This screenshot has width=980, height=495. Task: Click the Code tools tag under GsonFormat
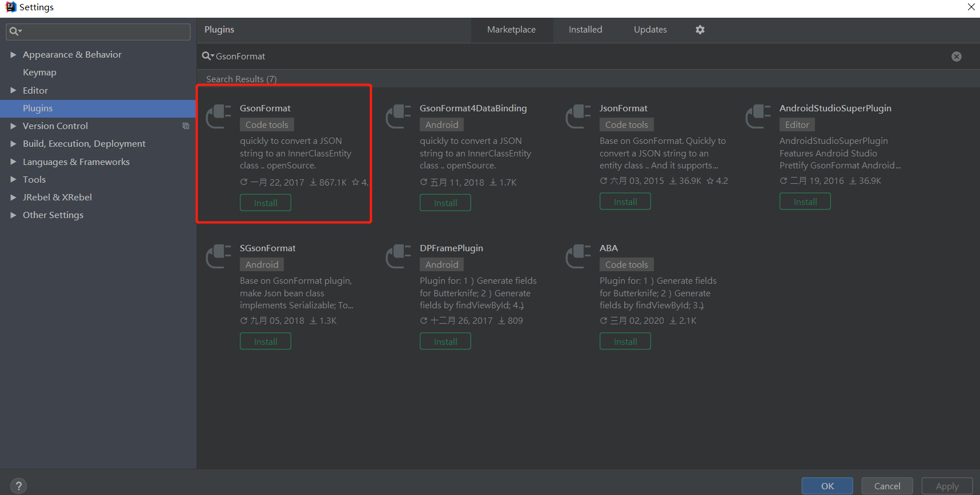267,124
